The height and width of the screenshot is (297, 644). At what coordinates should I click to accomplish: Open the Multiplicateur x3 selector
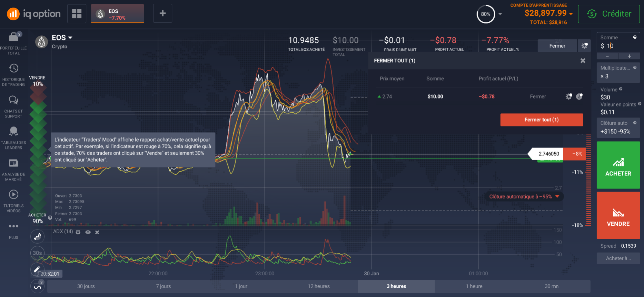618,72
